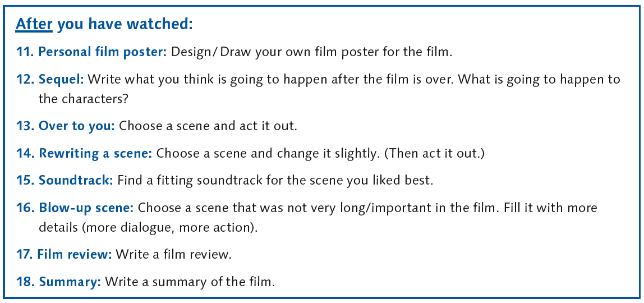Select the "Film review:" label
Viewport: 644px width, 303px height.
click(75, 255)
